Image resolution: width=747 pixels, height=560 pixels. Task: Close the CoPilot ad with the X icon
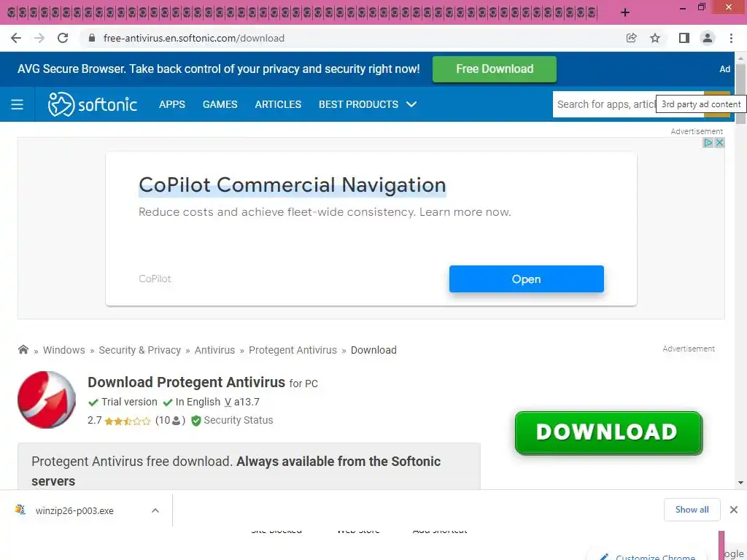[x=719, y=142]
